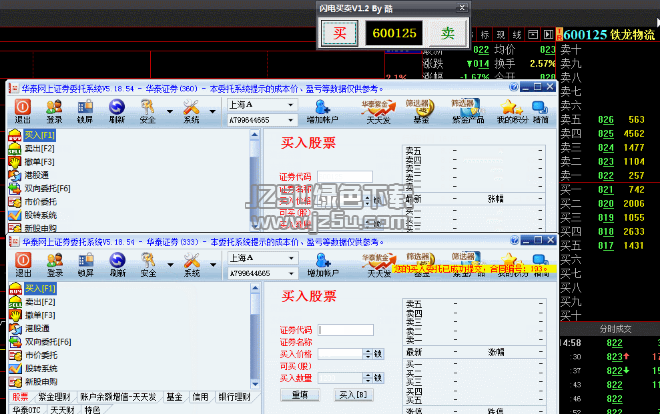Select 卖出[F2] in the (333) window tree
The height and width of the screenshot is (414, 660).
pos(40,302)
